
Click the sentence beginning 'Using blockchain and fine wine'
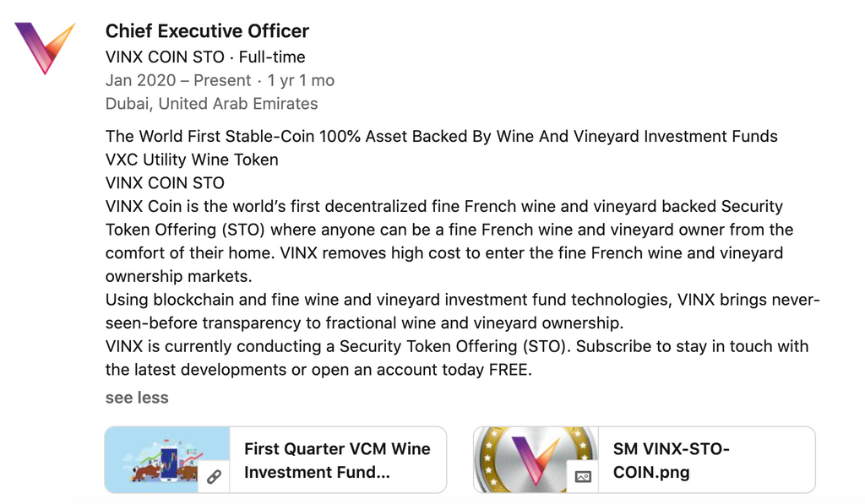[463, 311]
